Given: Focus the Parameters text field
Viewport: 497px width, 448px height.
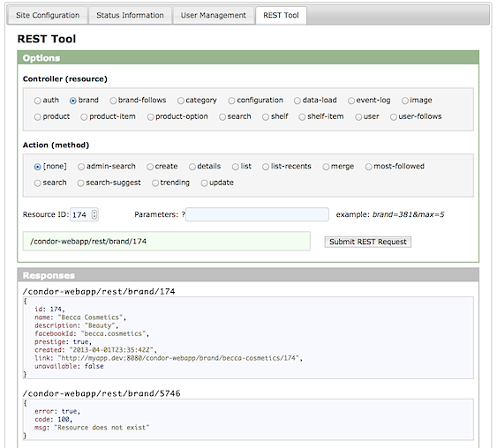Looking at the screenshot, I should point(257,214).
